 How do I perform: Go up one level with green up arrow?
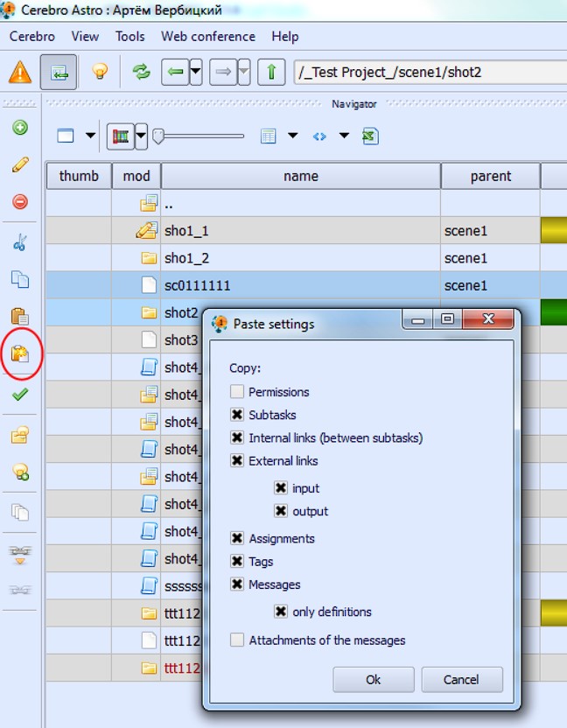coord(271,72)
